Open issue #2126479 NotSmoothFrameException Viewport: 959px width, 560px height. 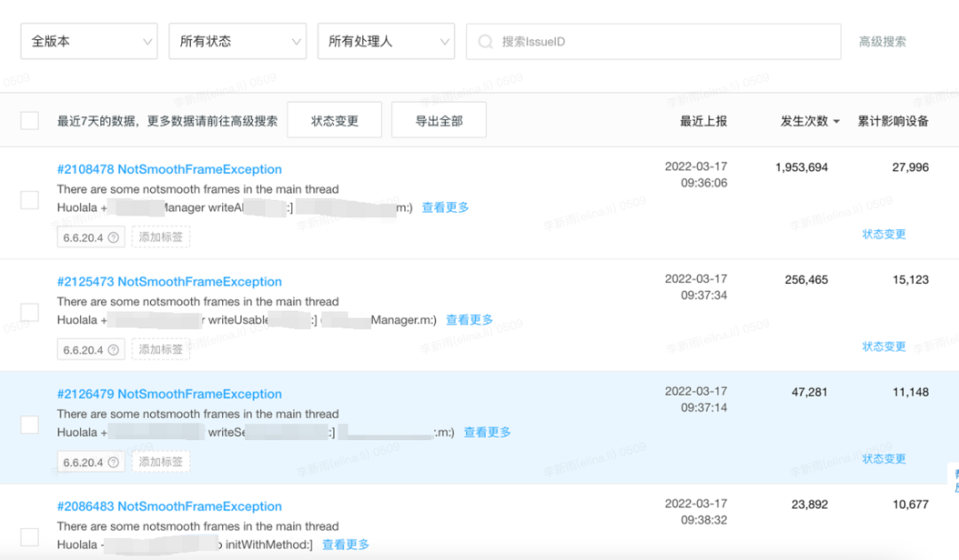click(170, 394)
